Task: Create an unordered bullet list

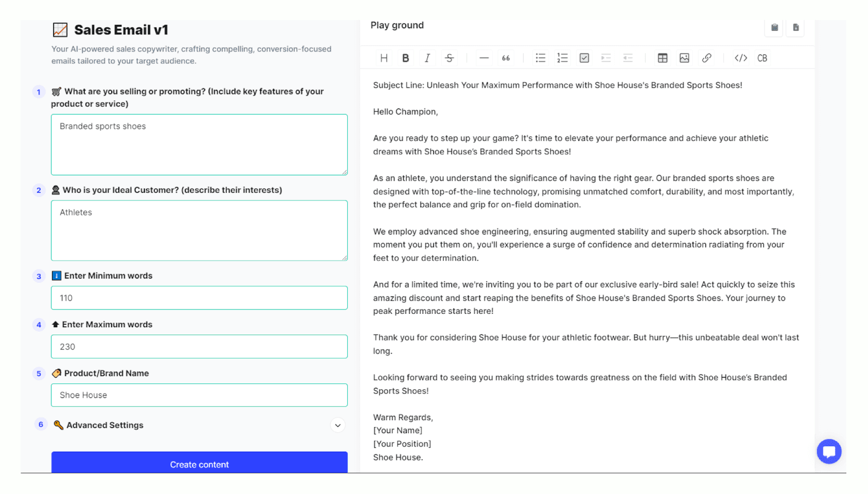Action: pyautogui.click(x=540, y=58)
